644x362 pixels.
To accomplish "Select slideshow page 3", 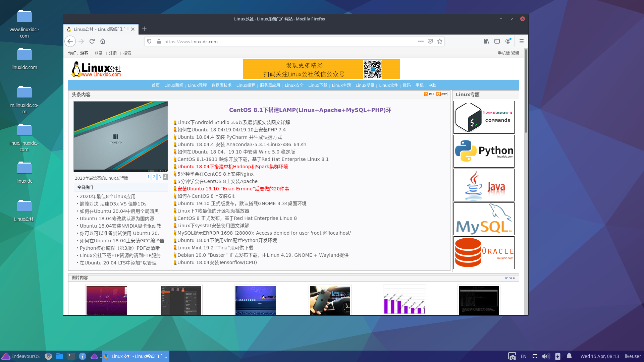I will [x=160, y=177].
